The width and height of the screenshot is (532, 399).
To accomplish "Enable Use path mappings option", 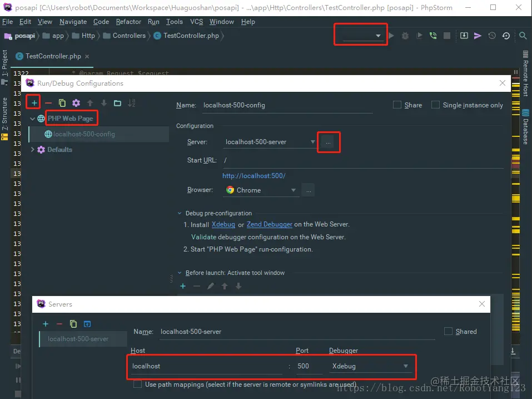I will coord(136,385).
